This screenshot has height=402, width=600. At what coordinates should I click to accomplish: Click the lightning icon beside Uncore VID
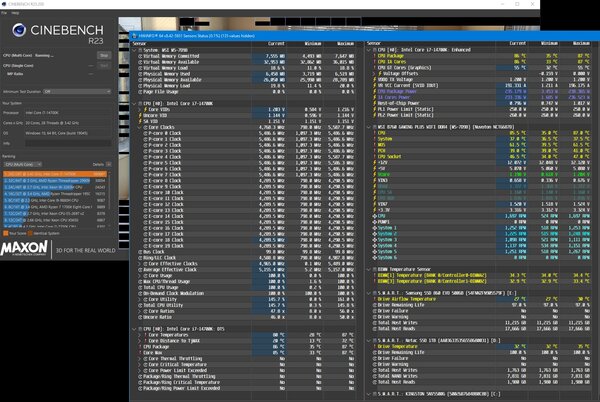click(140, 115)
